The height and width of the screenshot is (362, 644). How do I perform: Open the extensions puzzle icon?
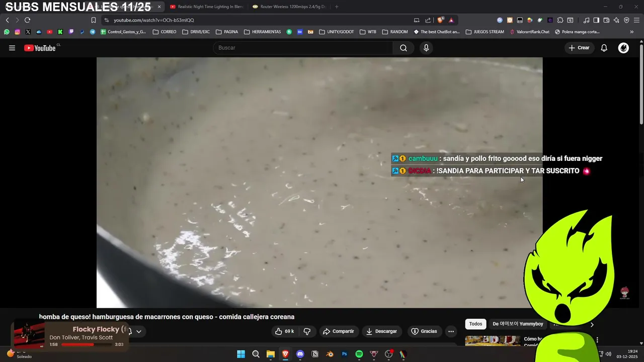[560, 20]
